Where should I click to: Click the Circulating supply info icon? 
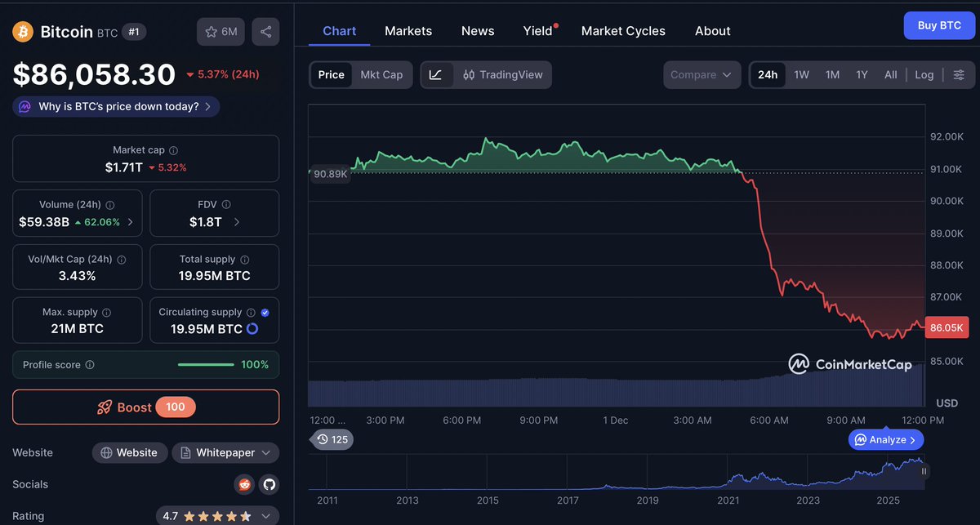coord(251,313)
